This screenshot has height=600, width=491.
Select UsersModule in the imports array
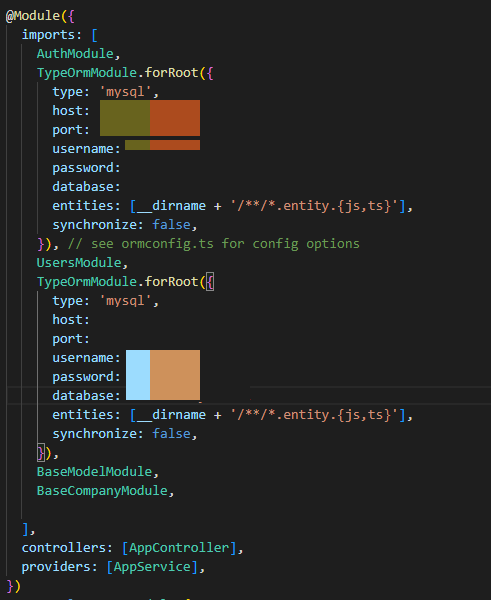click(x=79, y=262)
